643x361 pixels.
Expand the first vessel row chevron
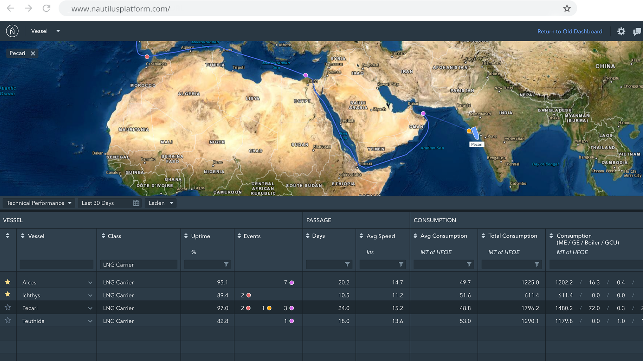tap(90, 283)
